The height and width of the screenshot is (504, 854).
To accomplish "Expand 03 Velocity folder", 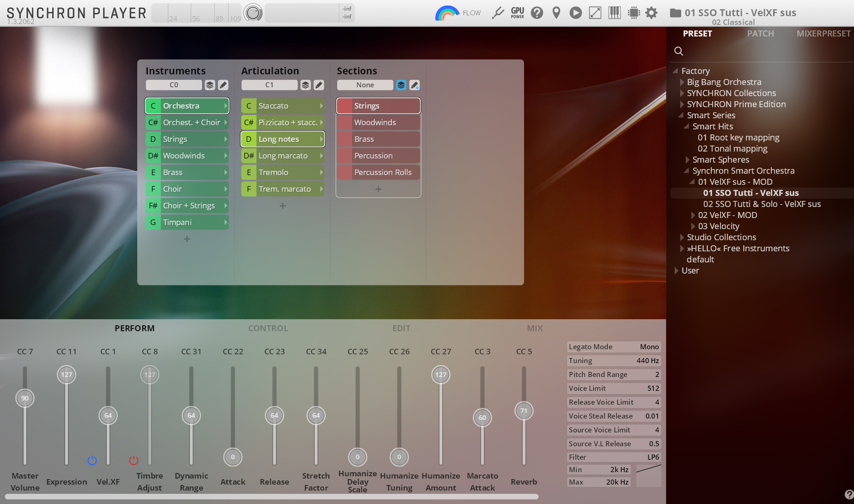I will pyautogui.click(x=693, y=226).
